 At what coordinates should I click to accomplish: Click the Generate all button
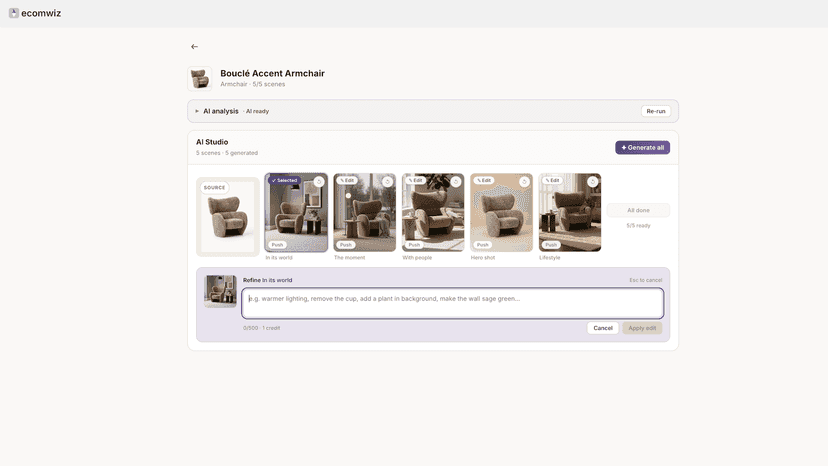pos(642,147)
